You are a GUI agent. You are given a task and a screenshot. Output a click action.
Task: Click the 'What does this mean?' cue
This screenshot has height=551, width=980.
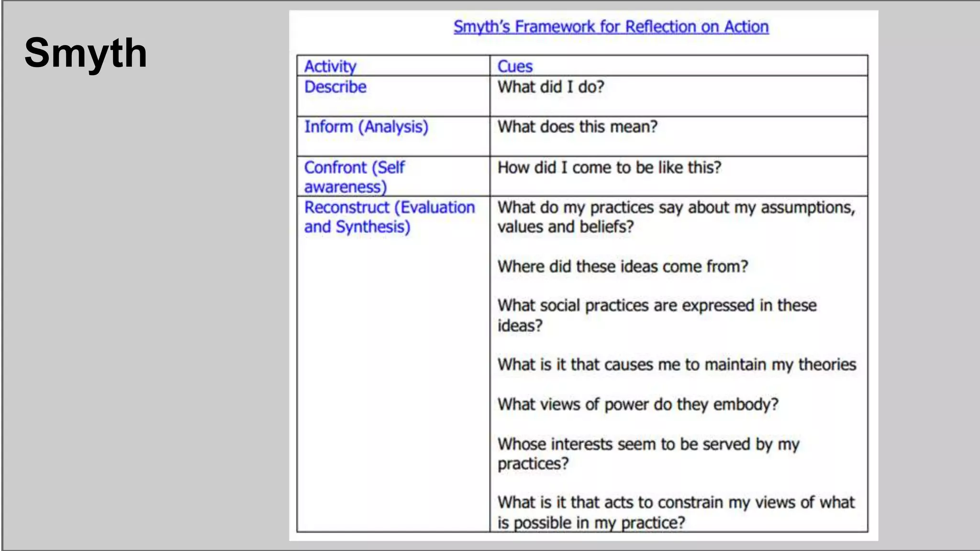click(578, 127)
